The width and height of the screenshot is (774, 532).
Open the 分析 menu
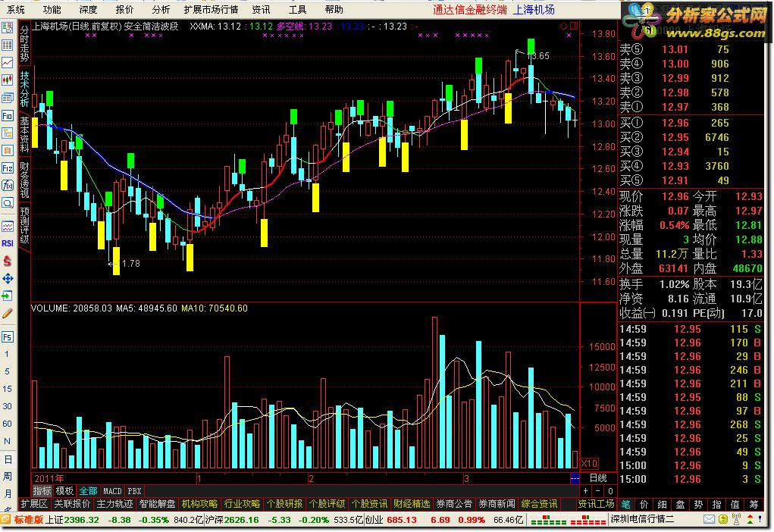pos(161,9)
